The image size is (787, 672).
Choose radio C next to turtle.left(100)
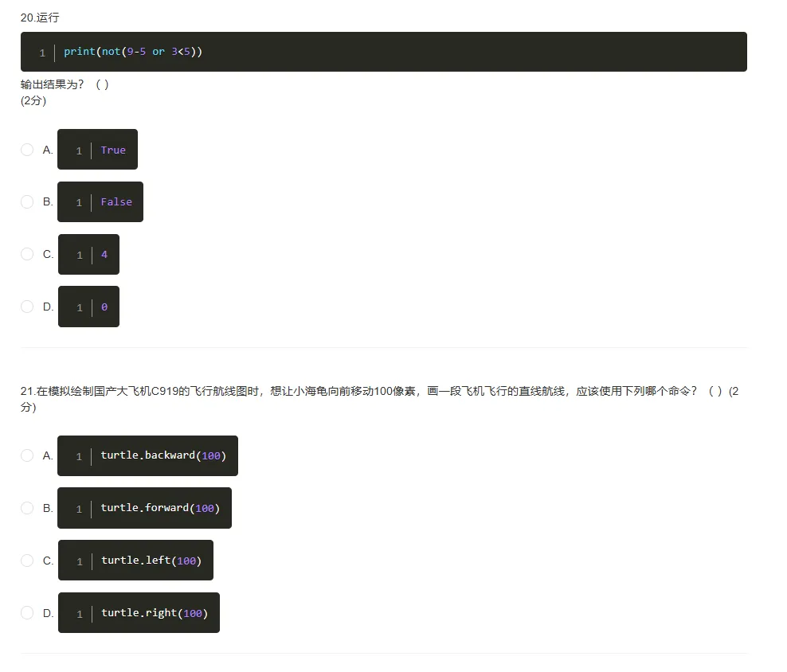[x=27, y=560]
